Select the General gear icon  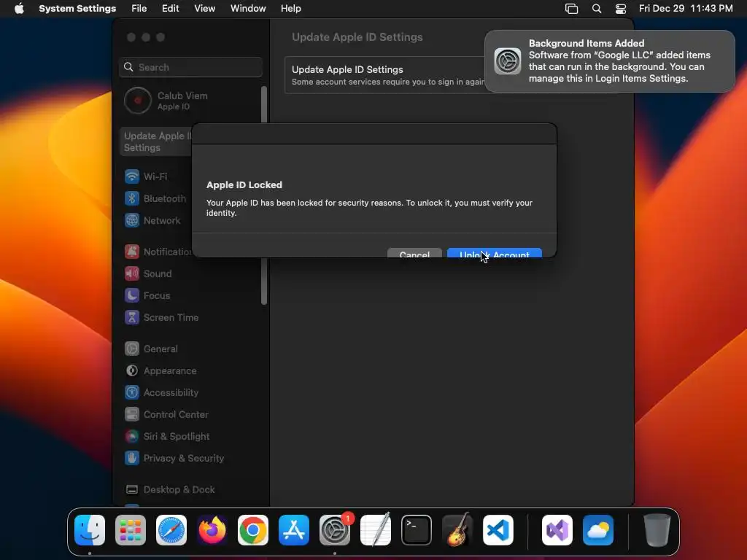pos(132,349)
